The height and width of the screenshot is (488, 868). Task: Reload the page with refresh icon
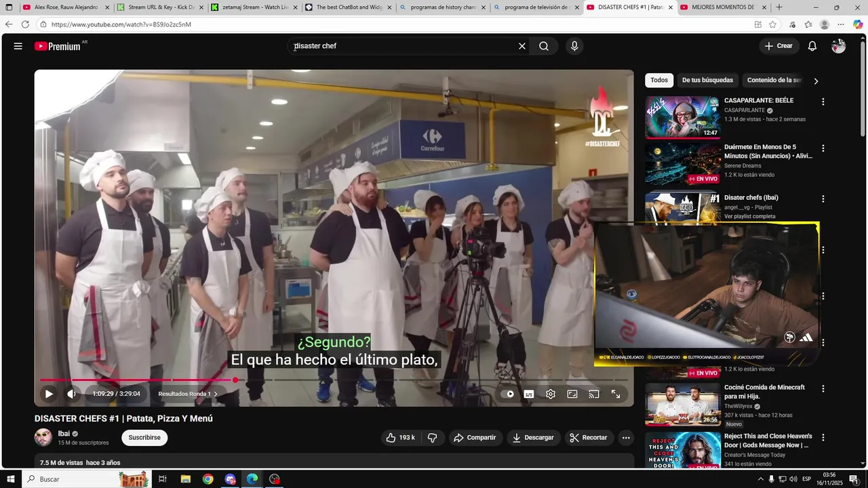tap(25, 24)
